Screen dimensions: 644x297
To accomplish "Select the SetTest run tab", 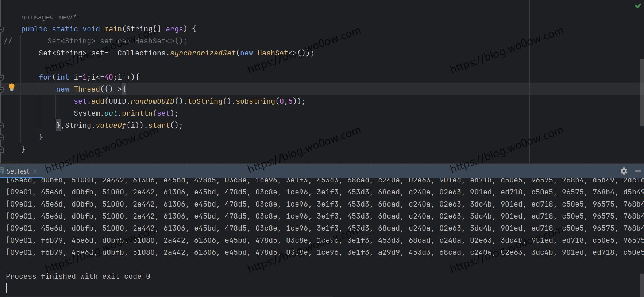I will coord(18,171).
